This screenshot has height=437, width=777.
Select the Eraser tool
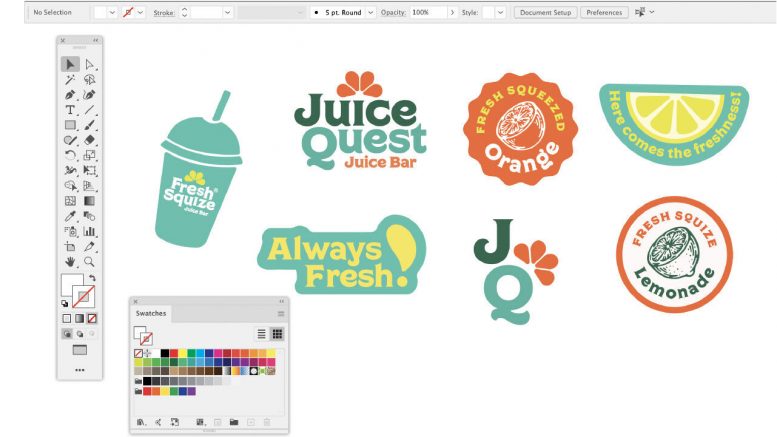89,140
